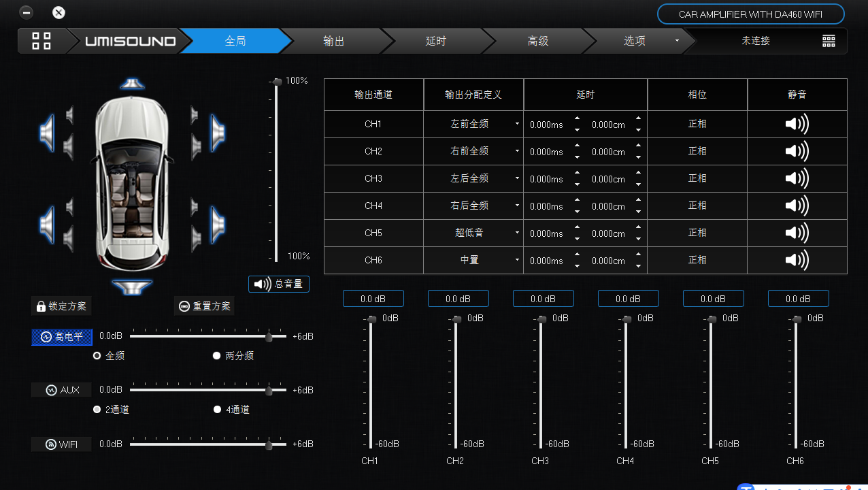Click the WIFI gain slider handle
Viewport: 868px width, 490px height.
tap(269, 445)
